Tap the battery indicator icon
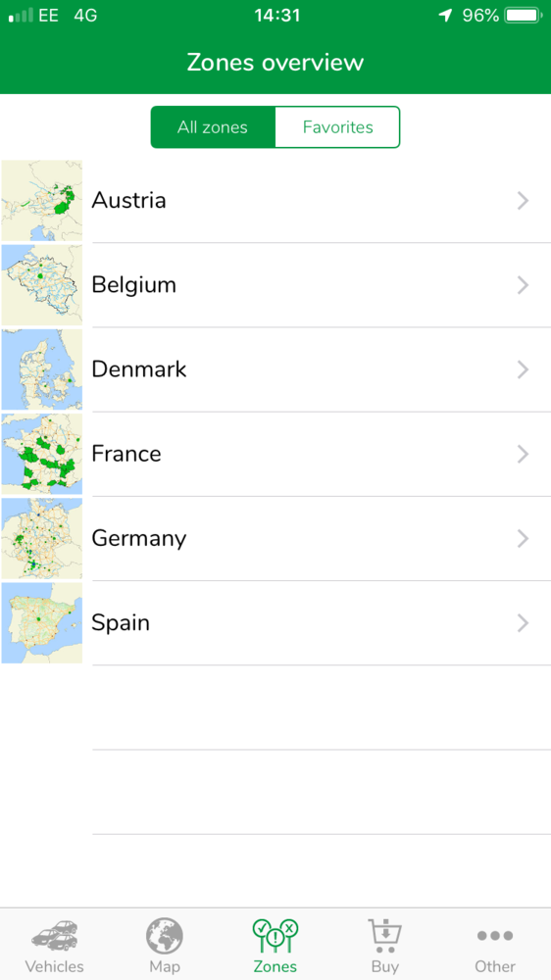The image size is (551, 980). click(x=524, y=16)
